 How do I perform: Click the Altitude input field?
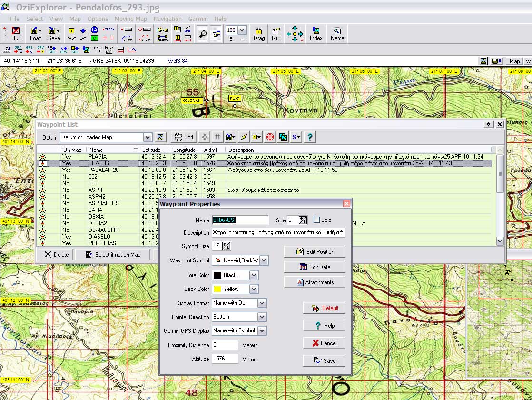tap(225, 359)
